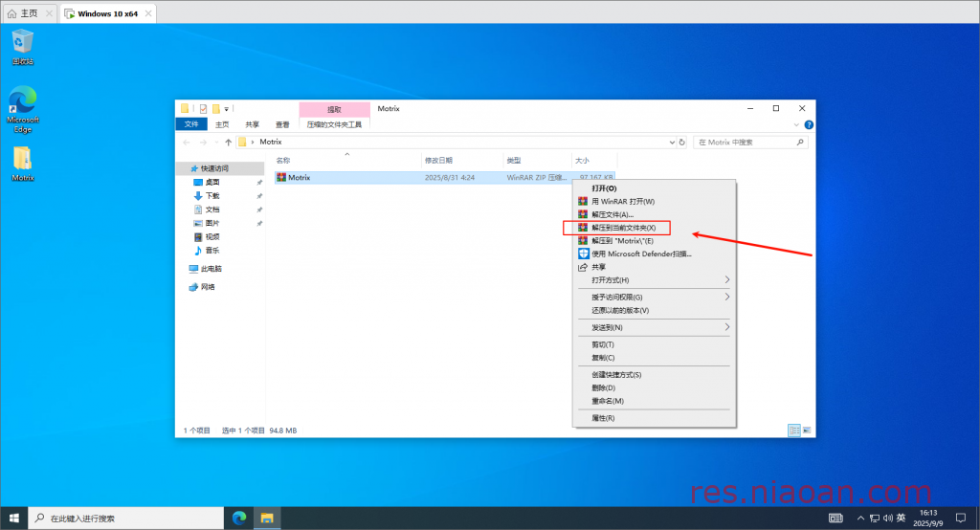980x530 pixels.
Task: Click the properties quick access toolbar icon
Action: coord(203,109)
